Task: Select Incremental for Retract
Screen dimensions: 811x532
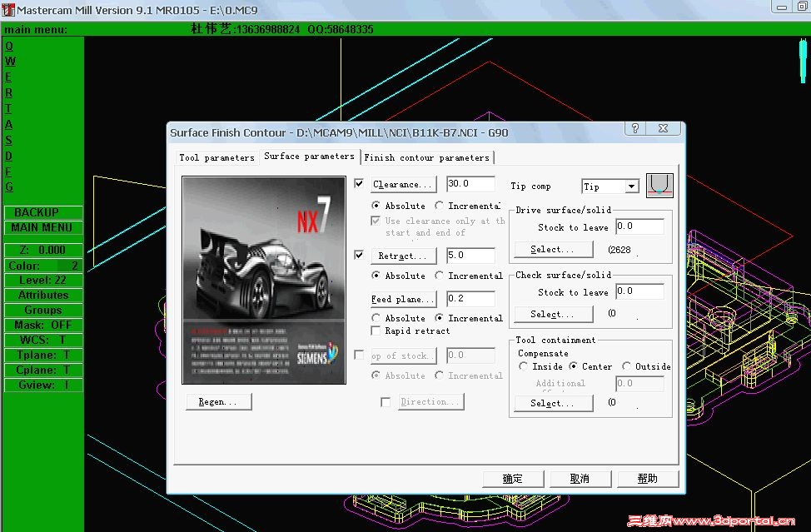Action: coord(439,276)
